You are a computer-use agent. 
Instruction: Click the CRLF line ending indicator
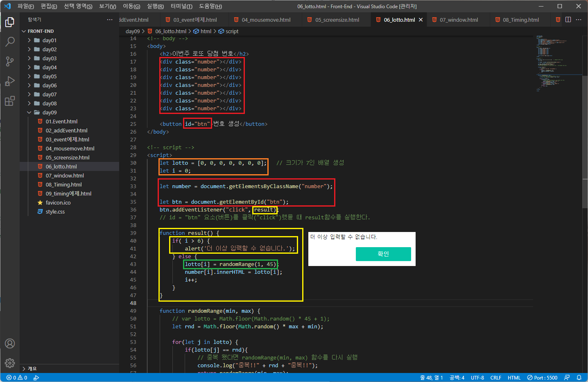[496, 378]
